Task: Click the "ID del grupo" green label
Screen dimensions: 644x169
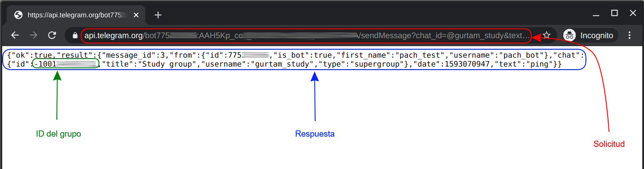Action: [59, 134]
